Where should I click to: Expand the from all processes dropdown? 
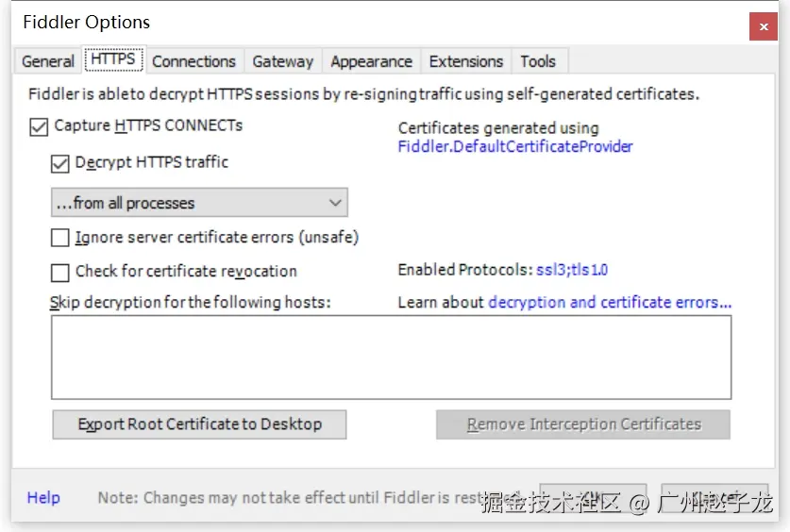[199, 203]
